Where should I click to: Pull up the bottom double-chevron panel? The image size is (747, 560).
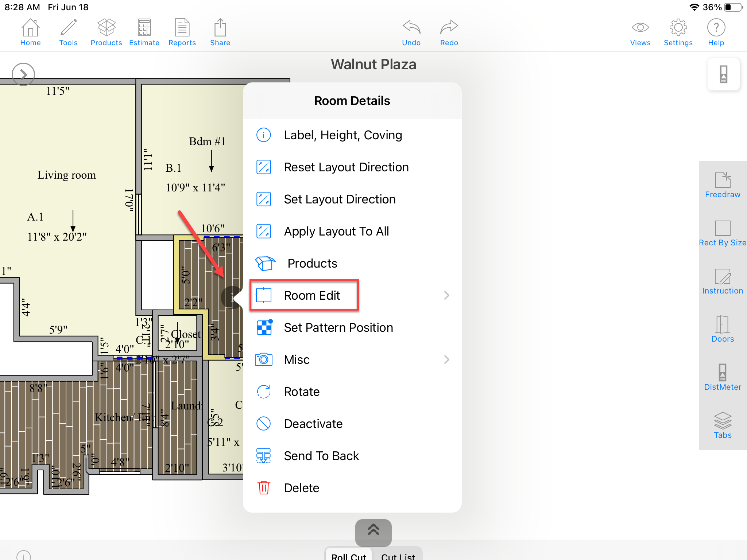[x=373, y=531]
